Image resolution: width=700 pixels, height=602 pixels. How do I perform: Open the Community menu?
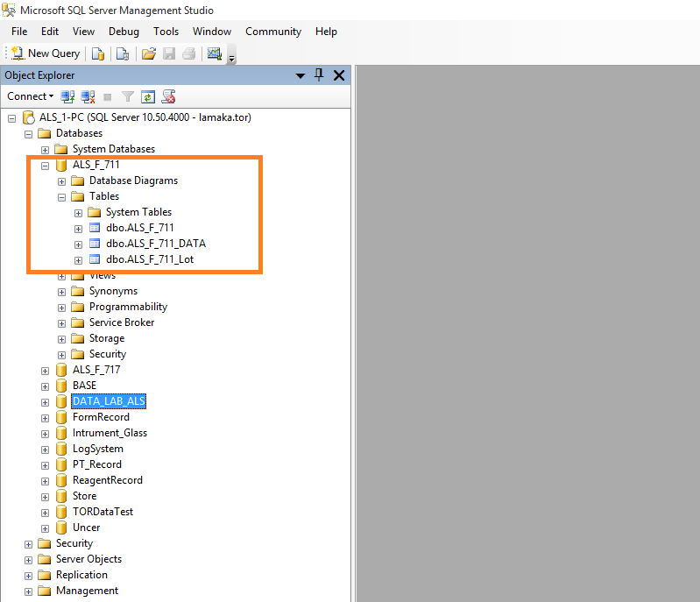click(x=273, y=32)
